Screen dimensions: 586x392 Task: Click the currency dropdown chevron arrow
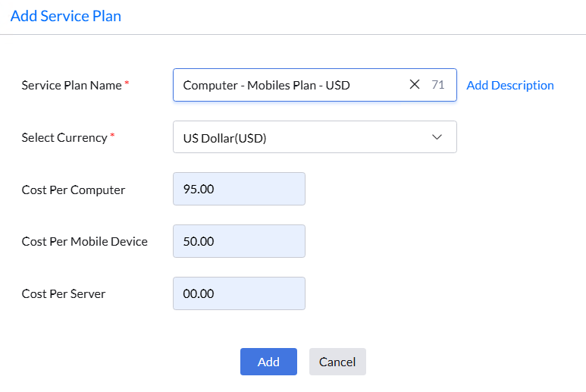tap(437, 137)
